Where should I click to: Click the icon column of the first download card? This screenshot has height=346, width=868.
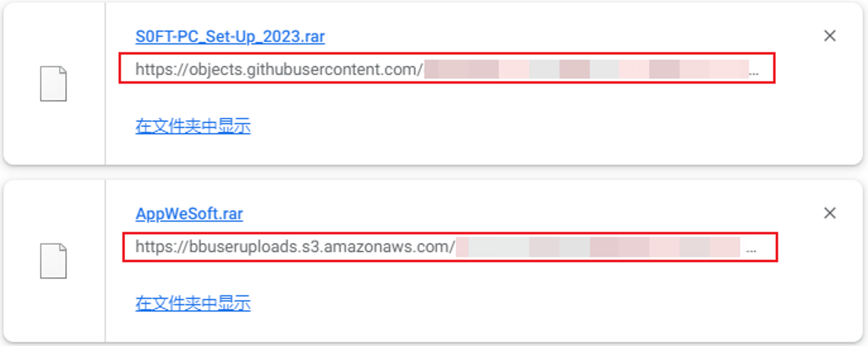click(x=54, y=84)
